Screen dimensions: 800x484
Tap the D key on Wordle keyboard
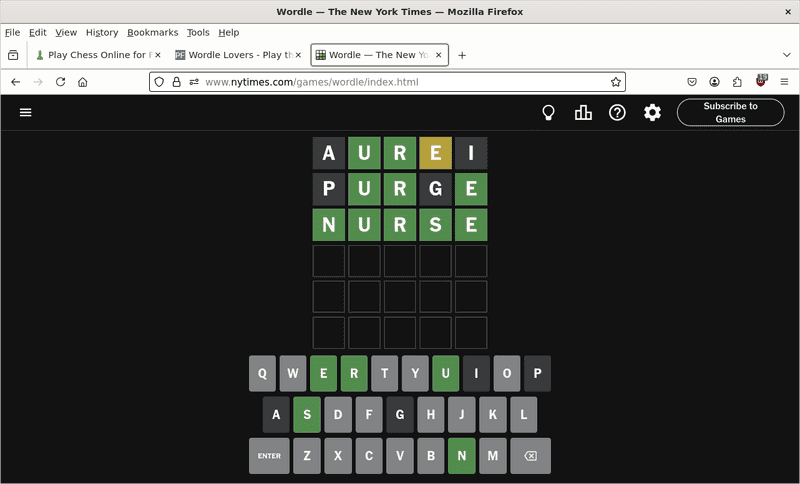pyautogui.click(x=338, y=415)
